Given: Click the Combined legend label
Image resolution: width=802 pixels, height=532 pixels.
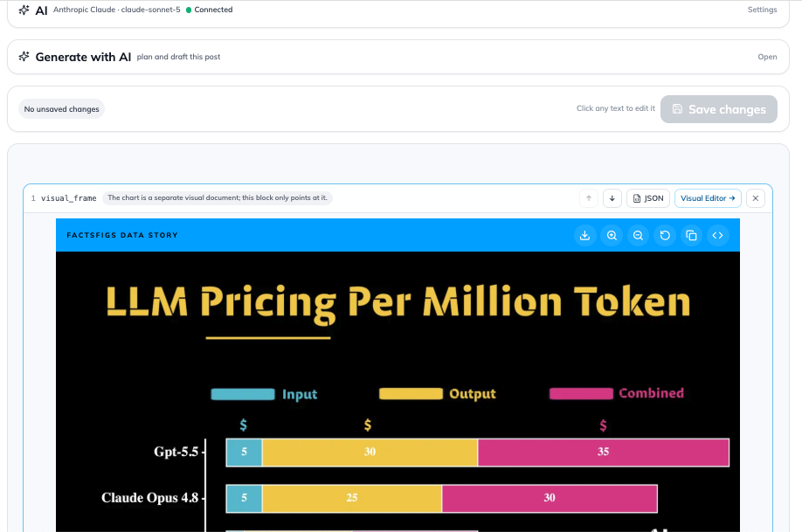Looking at the screenshot, I should [x=651, y=393].
